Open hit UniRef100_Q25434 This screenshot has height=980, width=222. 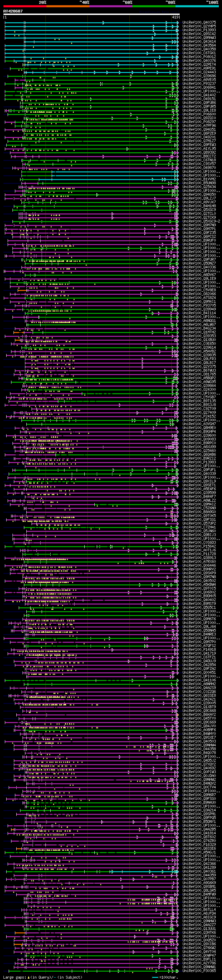(199, 187)
